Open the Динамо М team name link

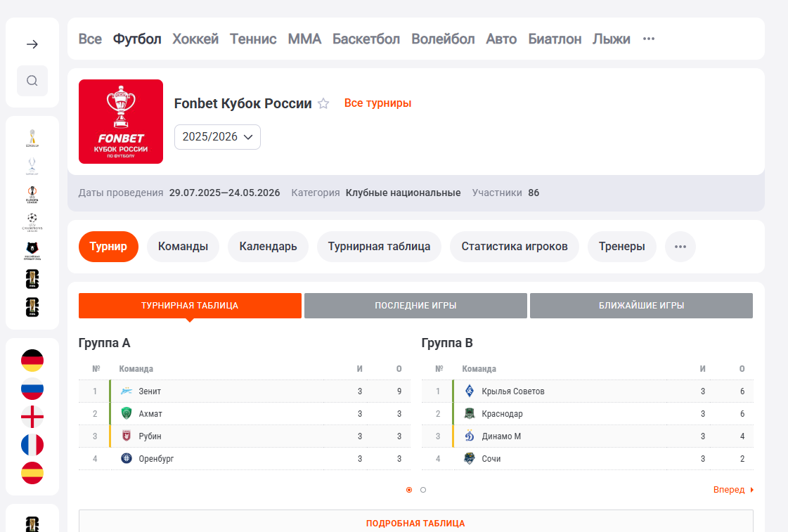point(501,436)
